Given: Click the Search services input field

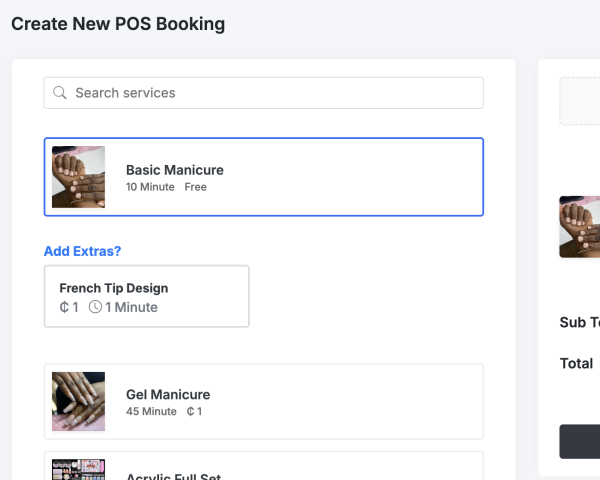Looking at the screenshot, I should tap(264, 93).
